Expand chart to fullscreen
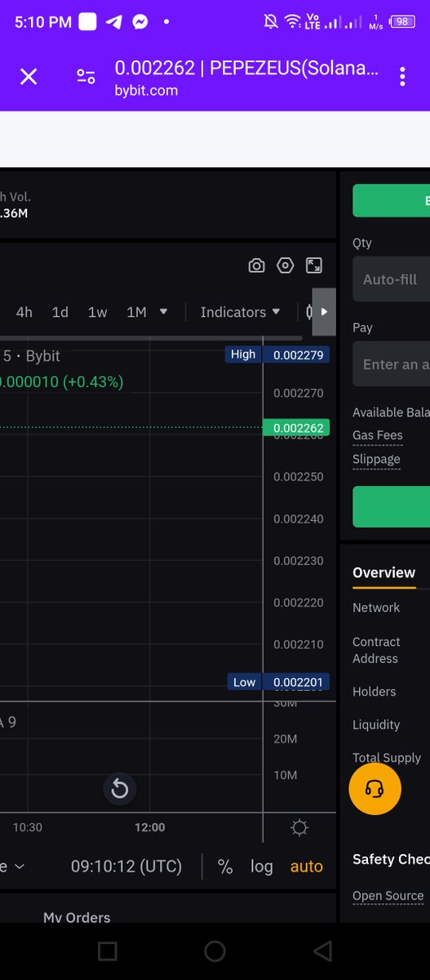Viewport: 430px width, 980px height. tap(314, 265)
